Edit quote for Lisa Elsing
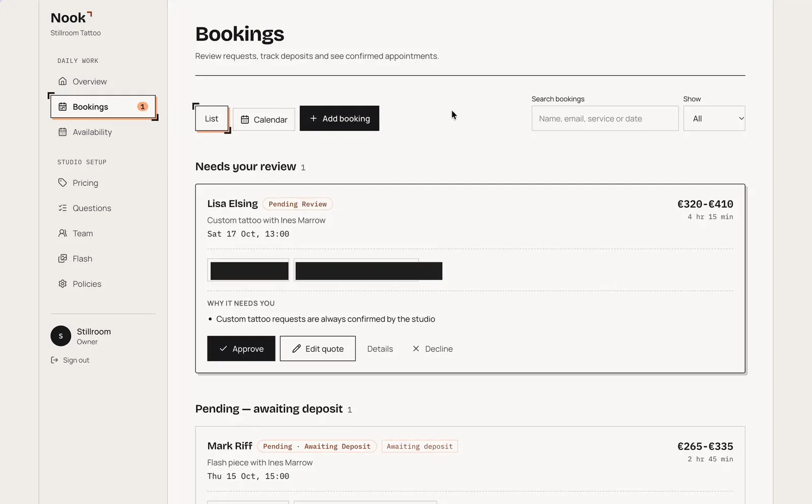 click(x=318, y=349)
